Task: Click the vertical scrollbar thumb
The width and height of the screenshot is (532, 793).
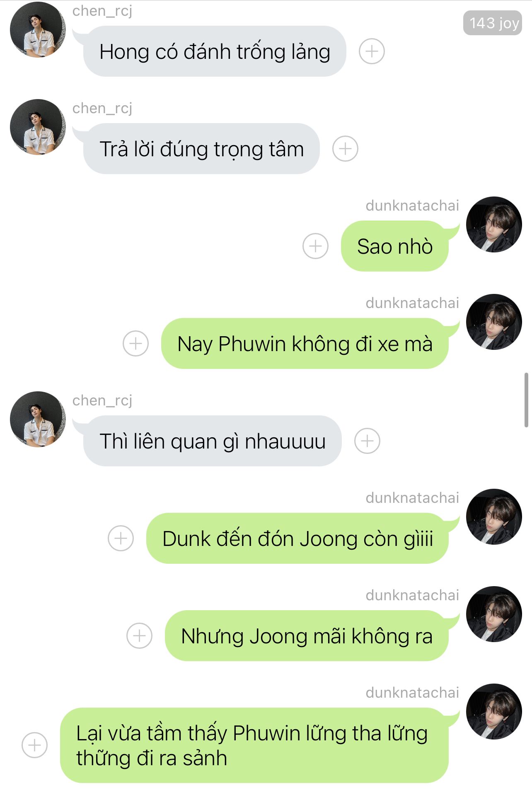Action: click(x=526, y=400)
